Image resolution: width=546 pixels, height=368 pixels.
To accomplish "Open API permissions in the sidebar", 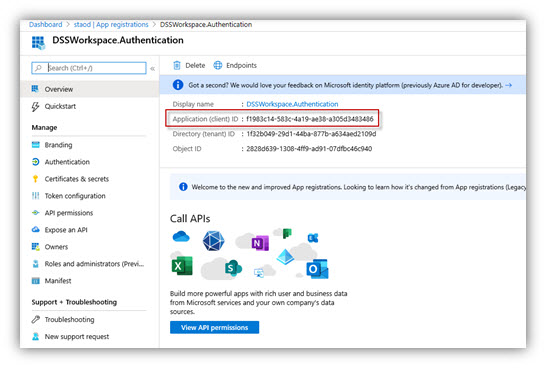I will click(x=69, y=213).
